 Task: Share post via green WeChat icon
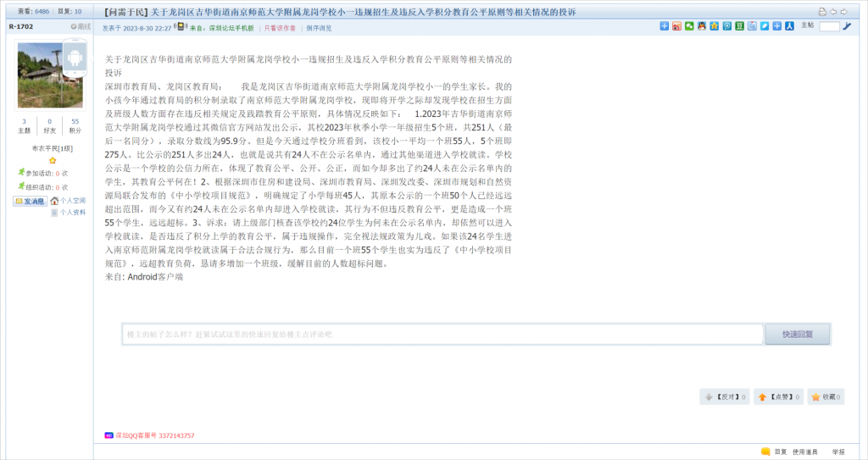[689, 27]
